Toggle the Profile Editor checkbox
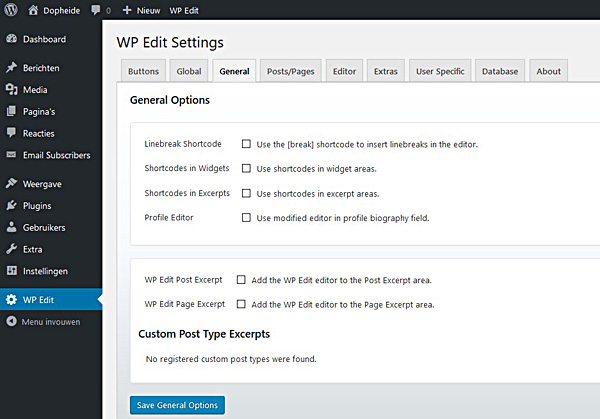Screen dimensions: 600x419 click(246, 218)
